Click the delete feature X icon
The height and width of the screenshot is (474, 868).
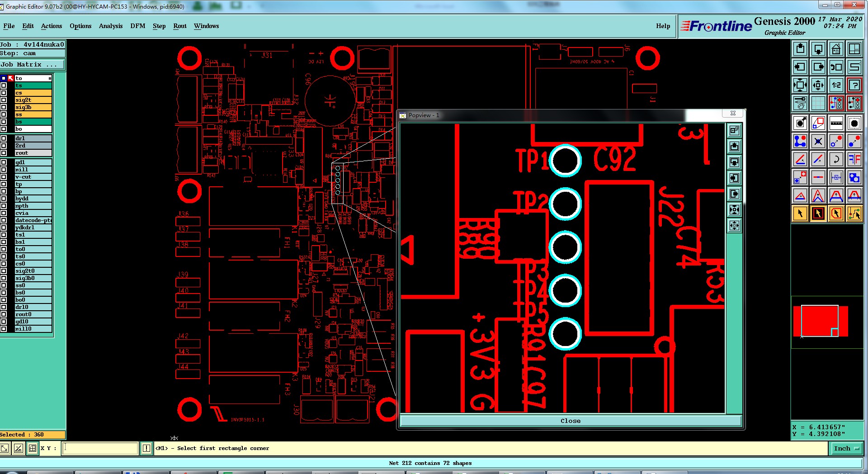(x=818, y=141)
